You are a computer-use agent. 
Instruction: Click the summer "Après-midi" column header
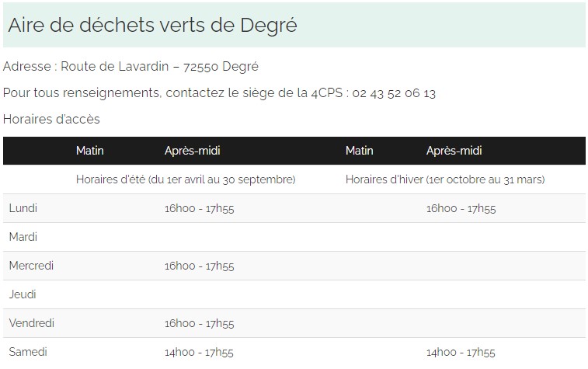tap(193, 151)
